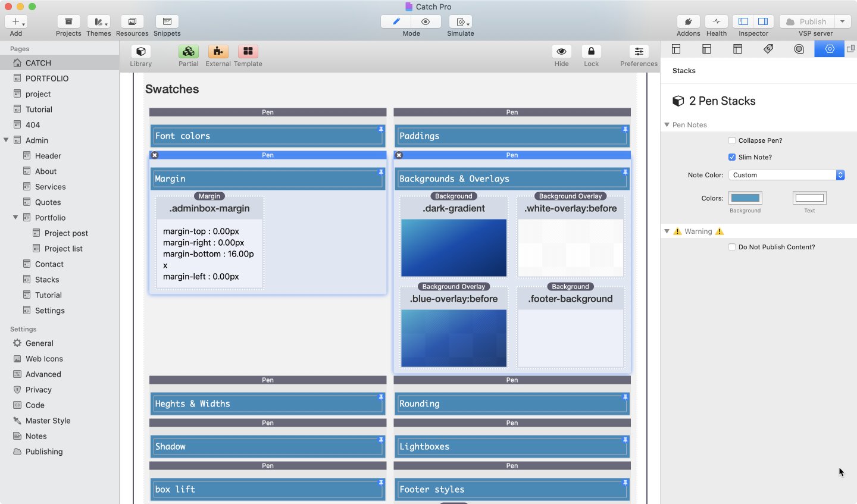857x504 pixels.
Task: Uncheck the Slim Note checkbox
Action: (x=732, y=158)
